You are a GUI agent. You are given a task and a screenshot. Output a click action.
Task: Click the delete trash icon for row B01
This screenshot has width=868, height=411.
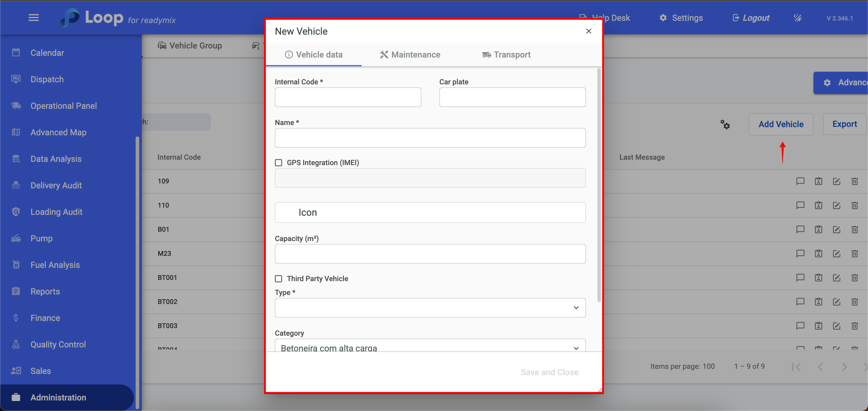tap(854, 229)
